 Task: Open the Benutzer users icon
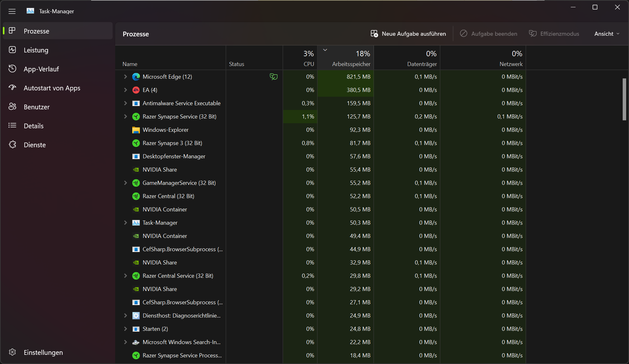pyautogui.click(x=12, y=107)
